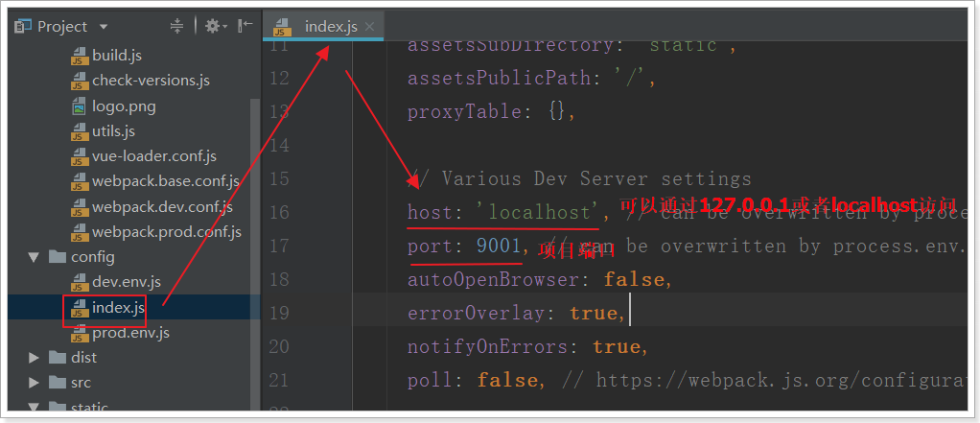Open prod.env.js in the config folder
980x423 pixels.
(130, 333)
